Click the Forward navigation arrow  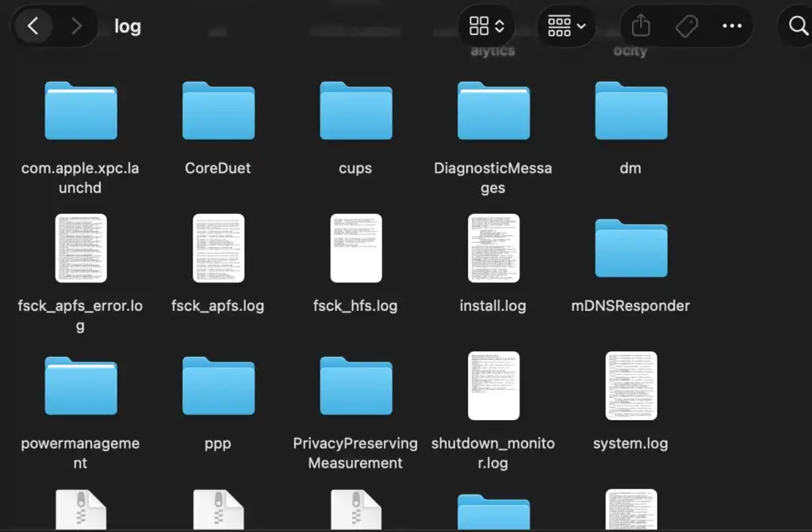tap(76, 26)
